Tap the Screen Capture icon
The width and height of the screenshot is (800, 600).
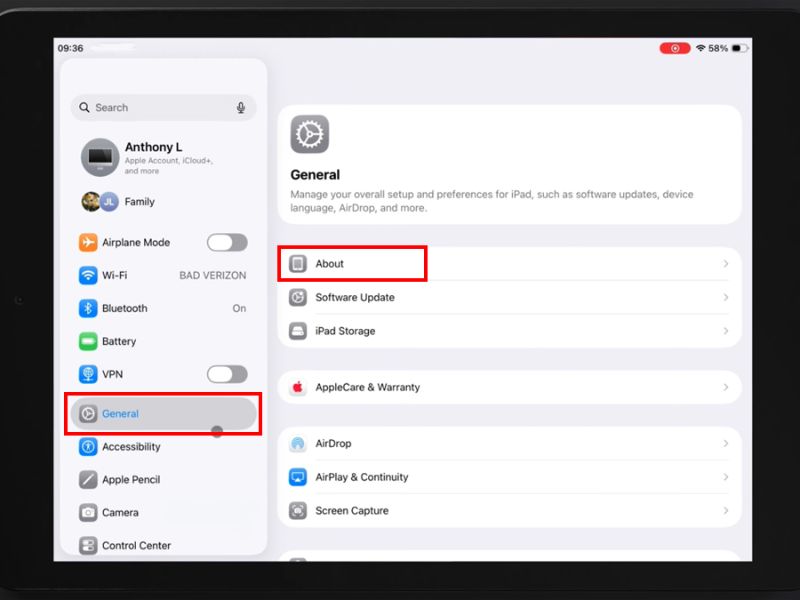point(298,511)
